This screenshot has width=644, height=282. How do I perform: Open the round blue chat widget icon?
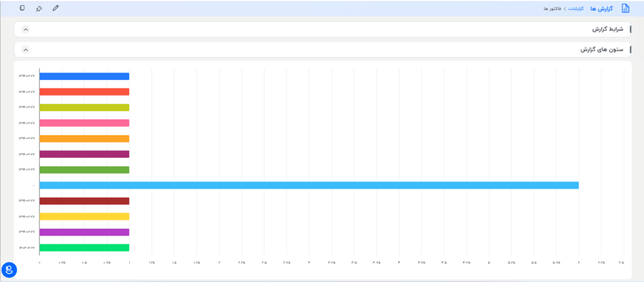coord(9,270)
